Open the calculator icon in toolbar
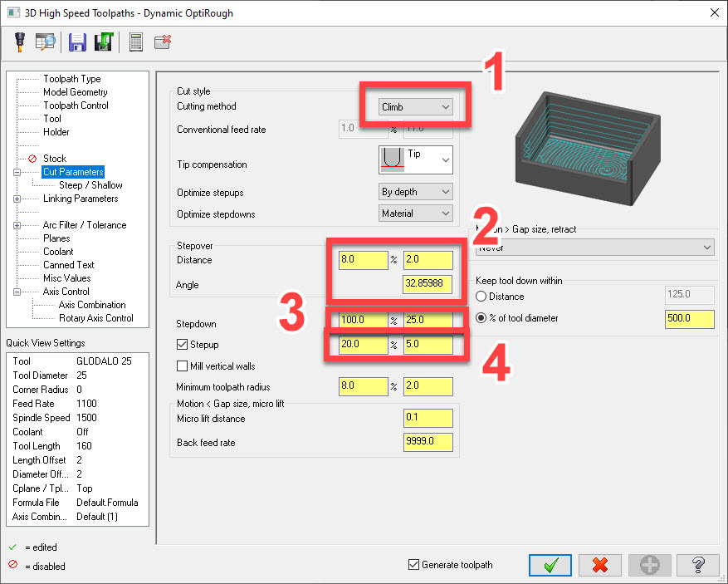Viewport: 728px width, 584px height. coord(135,42)
